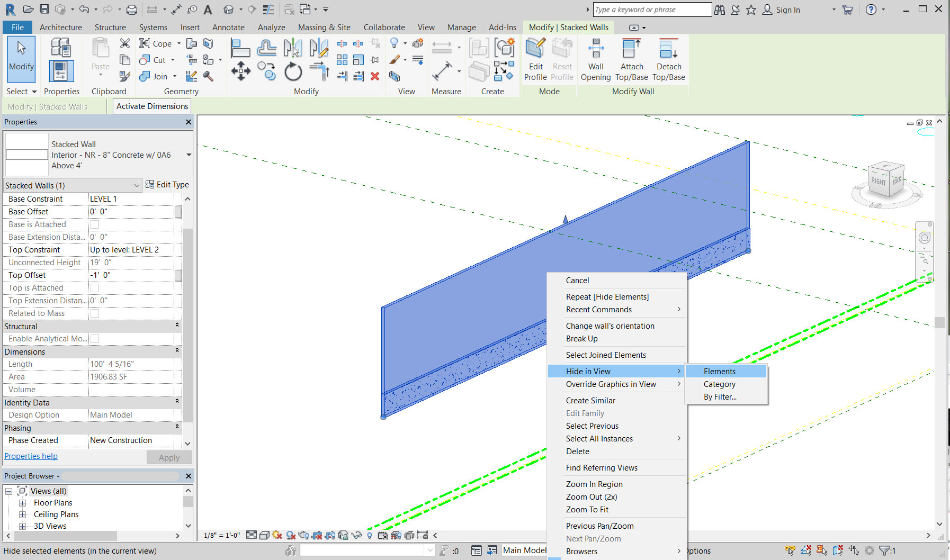950x560 pixels.
Task: Expand Floor Plans in Project Browser
Action: click(23, 502)
